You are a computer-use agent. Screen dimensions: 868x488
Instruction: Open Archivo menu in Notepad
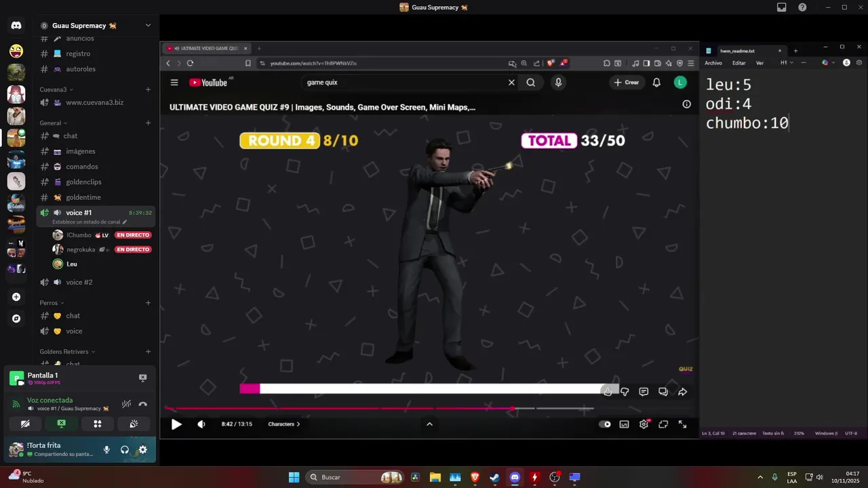pyautogui.click(x=713, y=63)
